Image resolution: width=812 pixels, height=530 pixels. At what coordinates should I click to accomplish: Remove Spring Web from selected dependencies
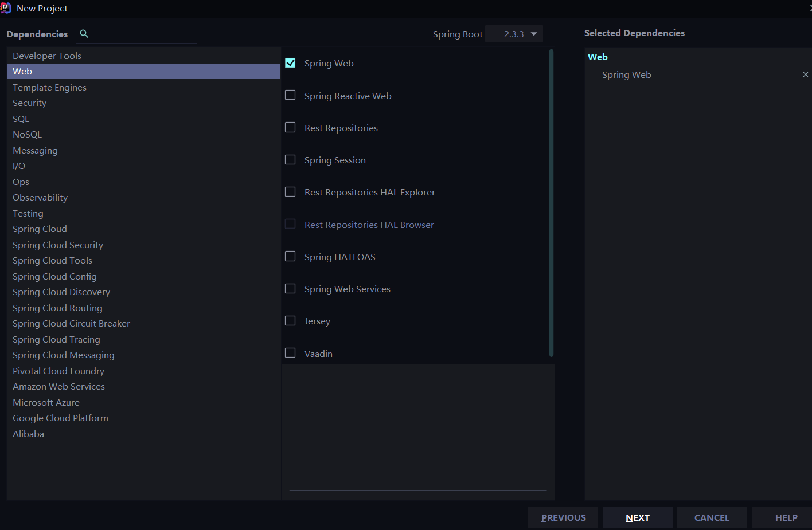[805, 74]
